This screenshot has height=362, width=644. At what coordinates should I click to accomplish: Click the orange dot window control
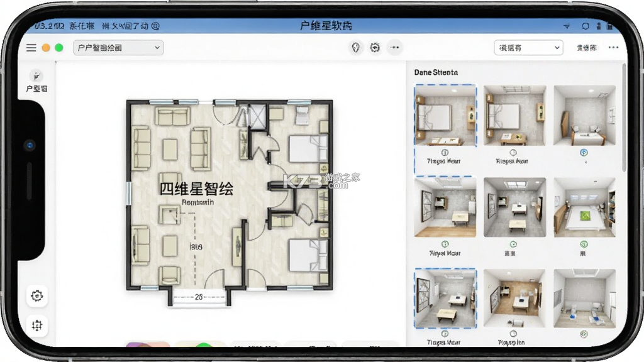point(46,48)
